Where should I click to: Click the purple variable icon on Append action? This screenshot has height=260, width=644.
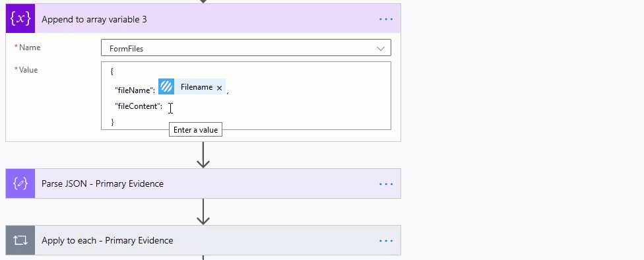pos(20,19)
